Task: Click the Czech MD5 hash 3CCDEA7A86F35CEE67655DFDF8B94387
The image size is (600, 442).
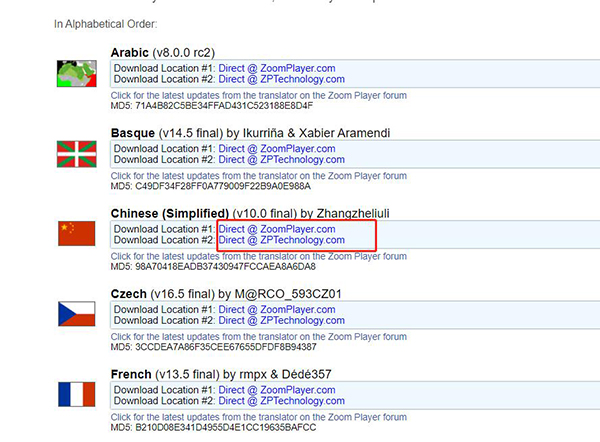Action: (226, 347)
